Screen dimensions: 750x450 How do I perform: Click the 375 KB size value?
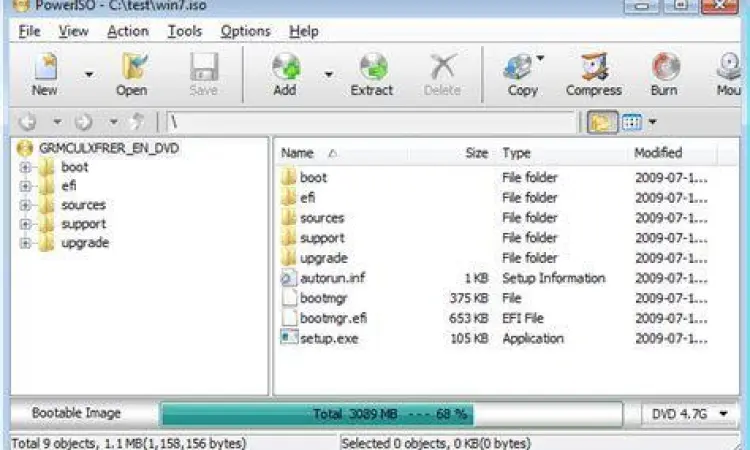click(469, 298)
